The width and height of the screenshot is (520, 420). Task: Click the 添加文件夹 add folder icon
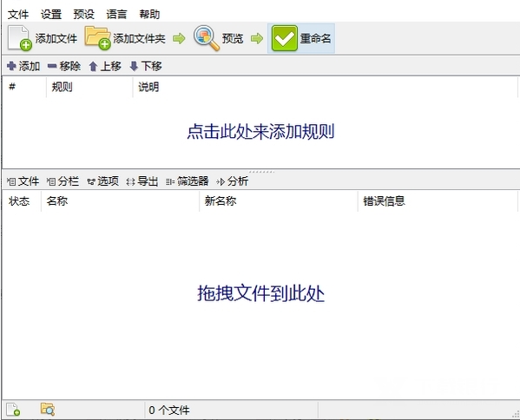coord(97,38)
